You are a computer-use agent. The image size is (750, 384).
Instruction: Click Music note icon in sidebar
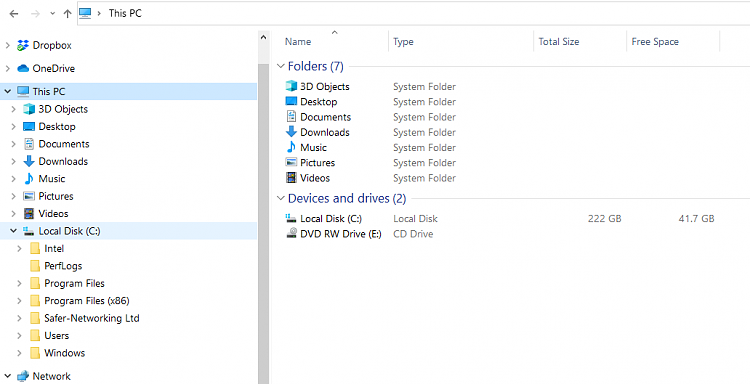coord(29,179)
